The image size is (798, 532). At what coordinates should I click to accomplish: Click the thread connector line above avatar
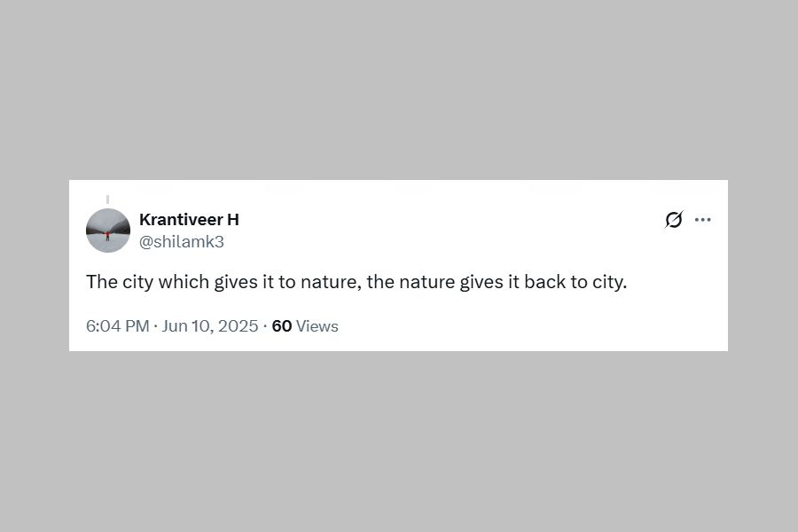pyautogui.click(x=107, y=199)
